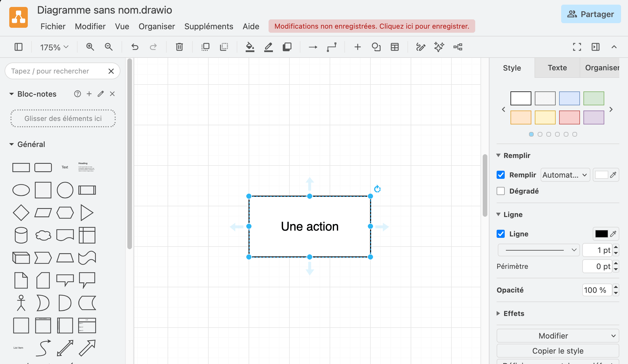Image resolution: width=628 pixels, height=364 pixels.
Task: Open the 175% zoom dropdown
Action: (x=54, y=47)
